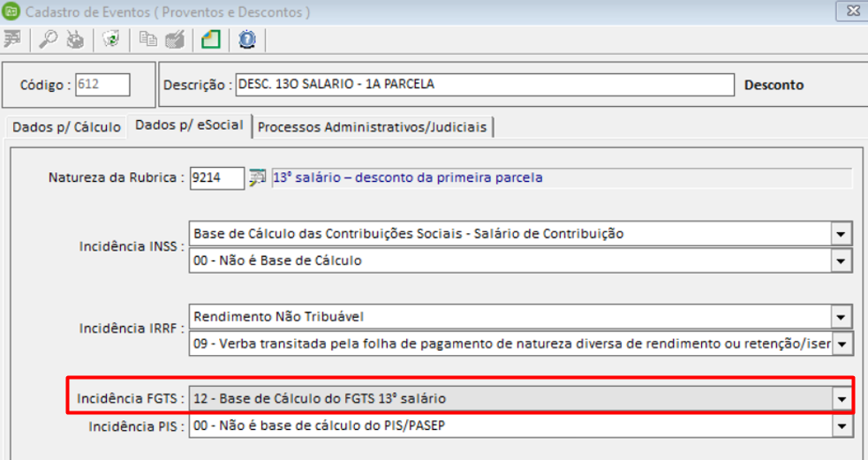
Task: Click the toolbar icon after the magnifier
Action: point(75,39)
